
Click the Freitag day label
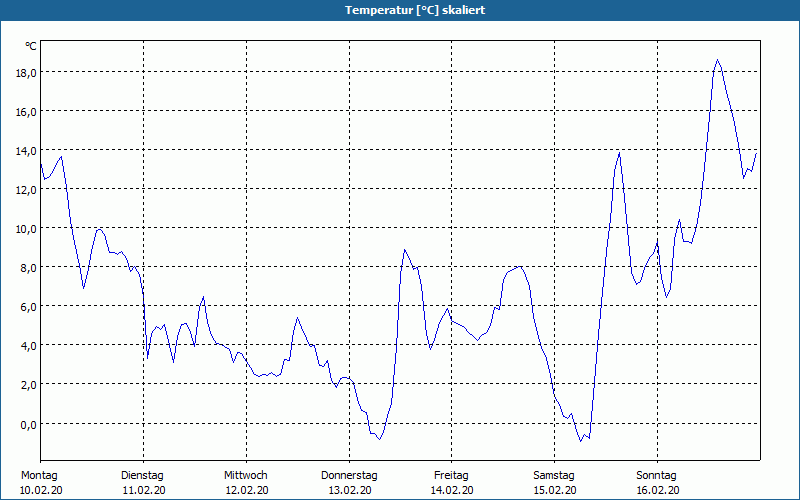(x=451, y=476)
